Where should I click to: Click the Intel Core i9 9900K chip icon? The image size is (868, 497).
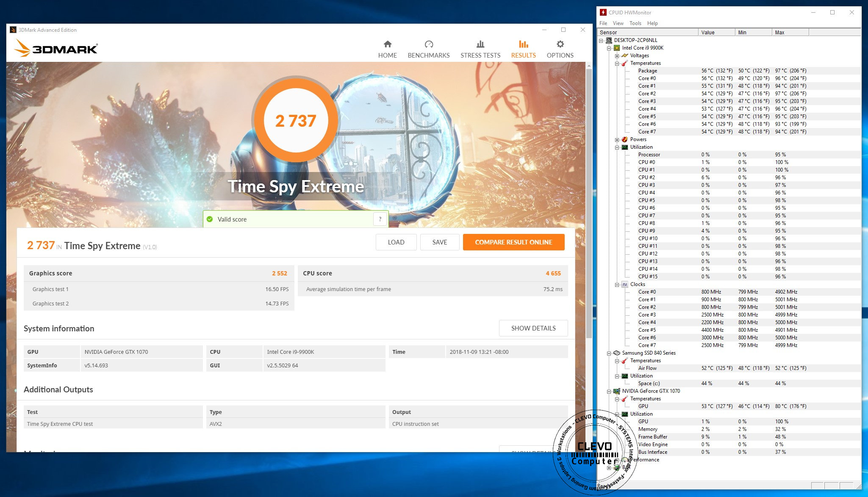pyautogui.click(x=617, y=48)
